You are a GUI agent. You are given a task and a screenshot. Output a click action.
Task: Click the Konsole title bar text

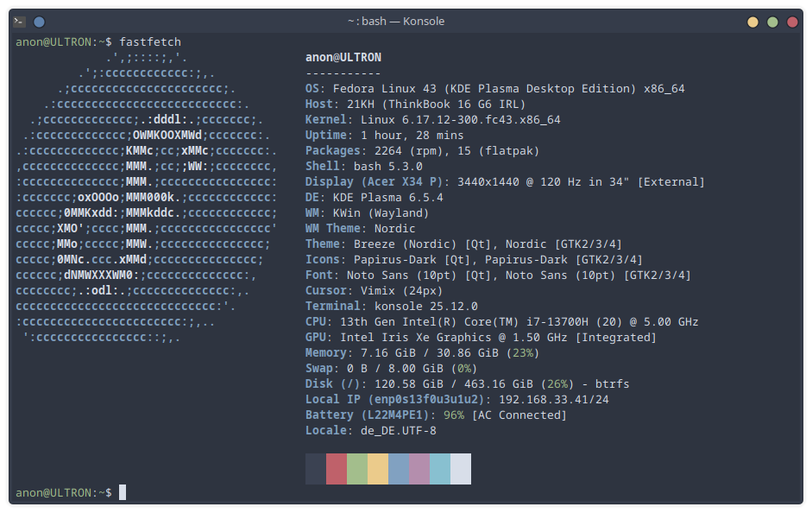point(396,22)
